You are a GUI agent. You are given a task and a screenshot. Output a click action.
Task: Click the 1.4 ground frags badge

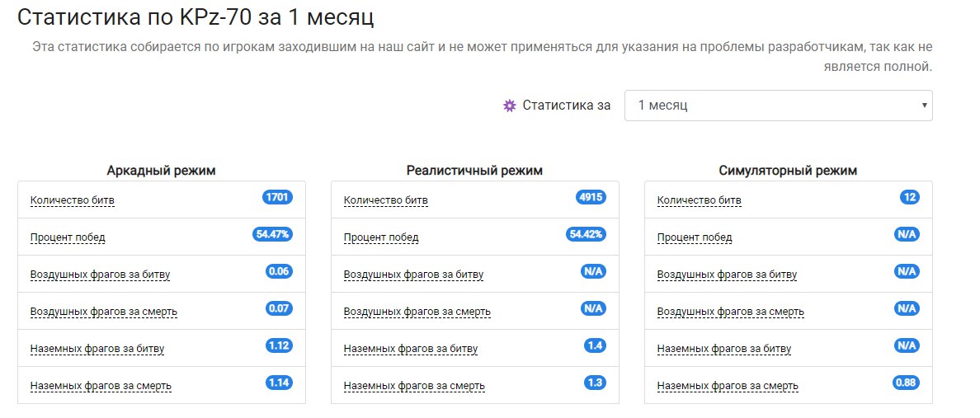[x=594, y=345]
